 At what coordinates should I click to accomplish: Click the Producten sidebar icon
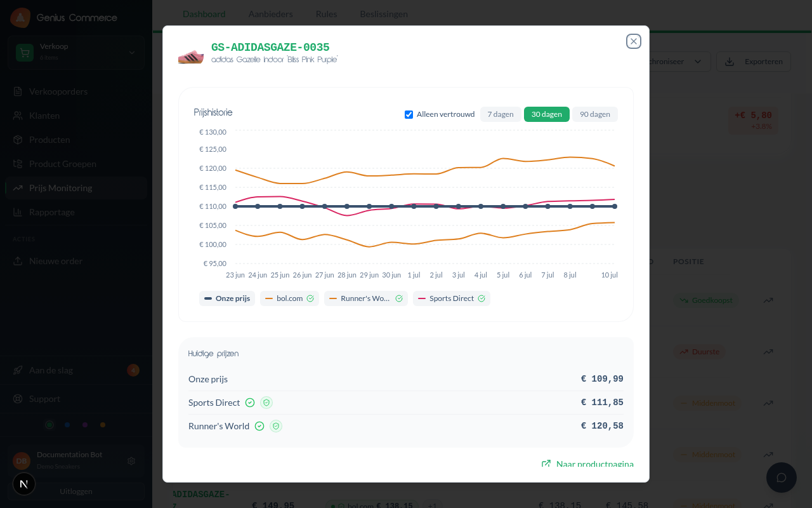pos(17,140)
